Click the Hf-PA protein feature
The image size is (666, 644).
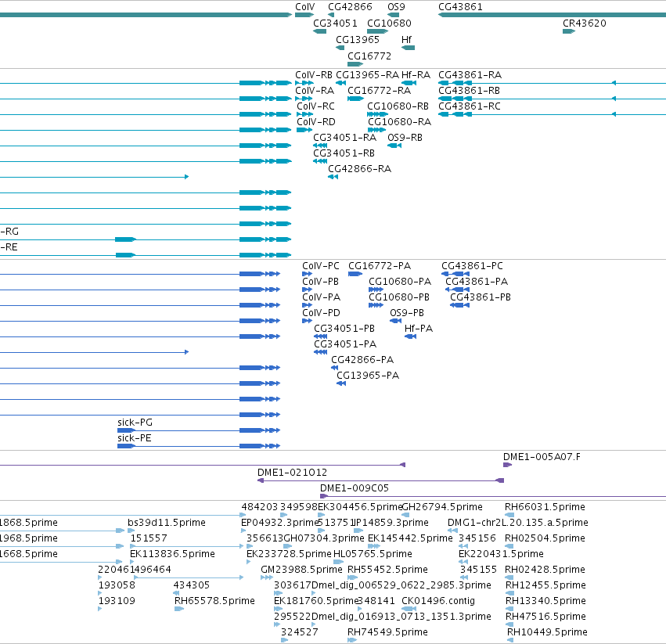point(410,336)
